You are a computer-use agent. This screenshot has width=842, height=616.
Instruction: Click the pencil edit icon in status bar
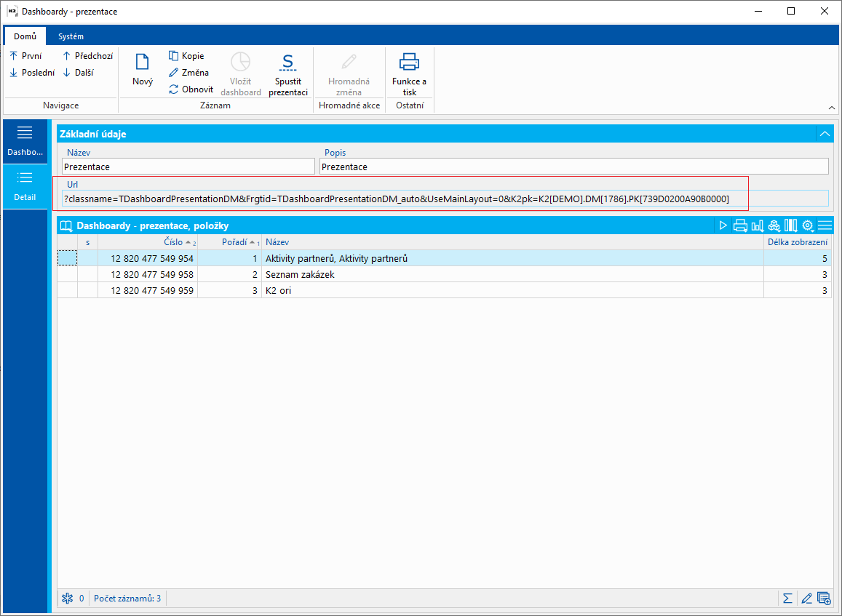point(806,599)
